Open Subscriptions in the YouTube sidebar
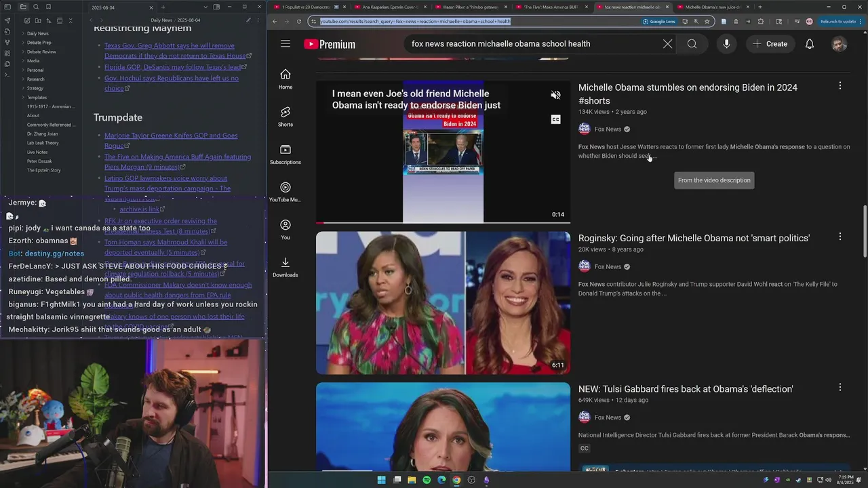 coord(285,154)
